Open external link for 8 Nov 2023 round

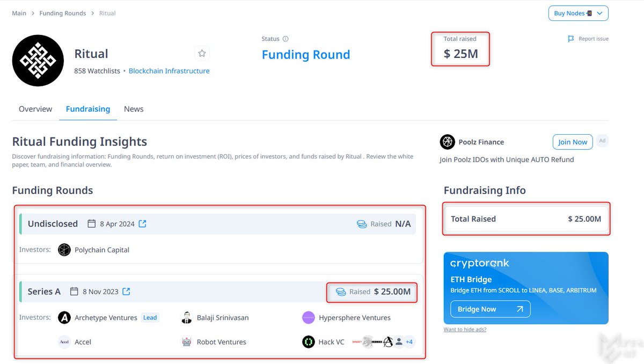(126, 292)
